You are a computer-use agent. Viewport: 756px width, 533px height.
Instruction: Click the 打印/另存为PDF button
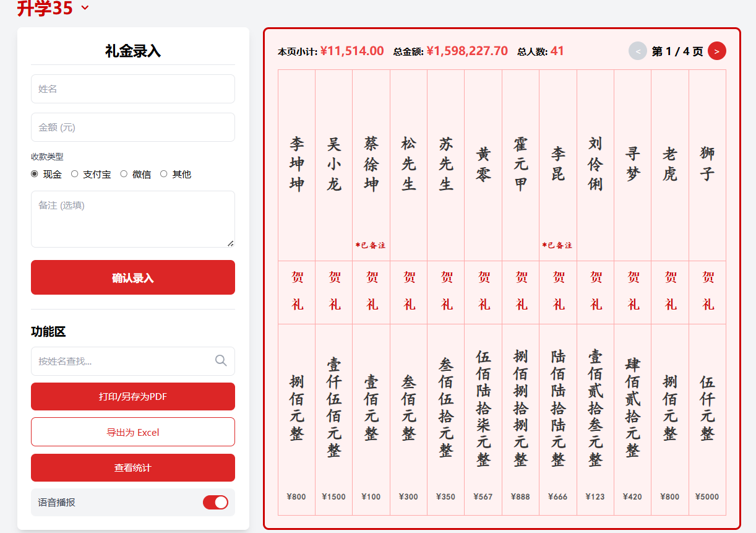pyautogui.click(x=132, y=396)
